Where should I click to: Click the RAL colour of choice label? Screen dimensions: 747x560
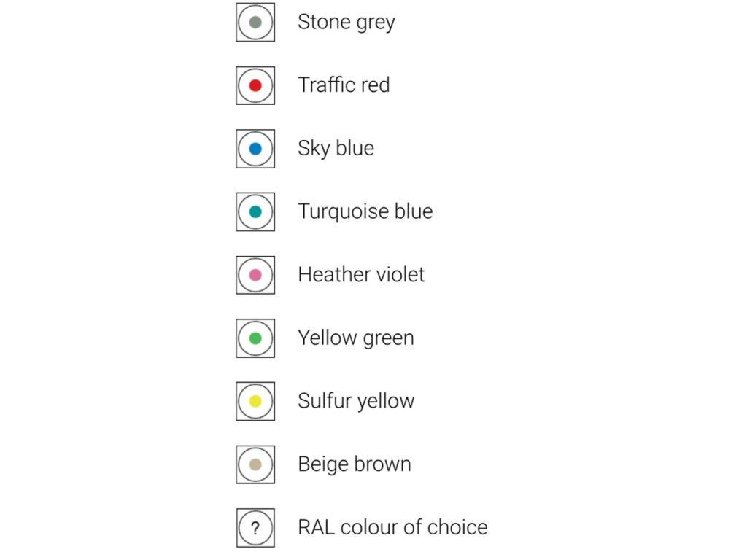[x=393, y=528]
